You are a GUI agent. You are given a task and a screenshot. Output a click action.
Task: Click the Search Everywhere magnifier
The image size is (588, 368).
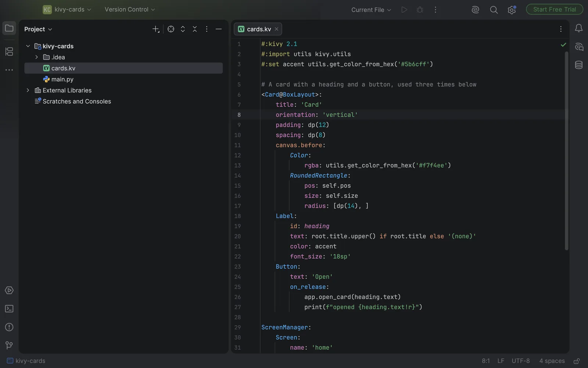click(x=494, y=10)
